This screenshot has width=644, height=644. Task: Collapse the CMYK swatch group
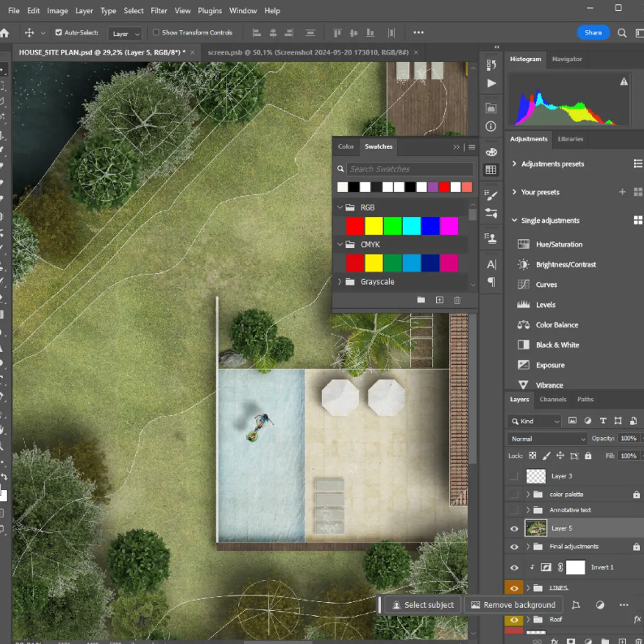point(340,244)
